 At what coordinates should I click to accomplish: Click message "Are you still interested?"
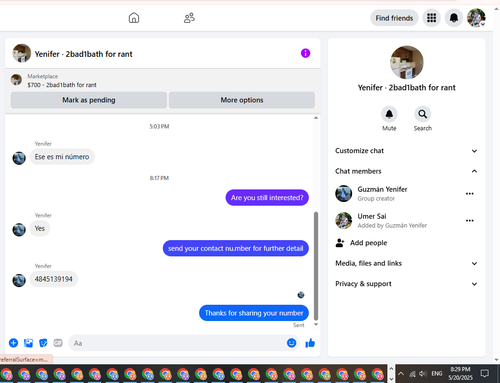tap(267, 198)
